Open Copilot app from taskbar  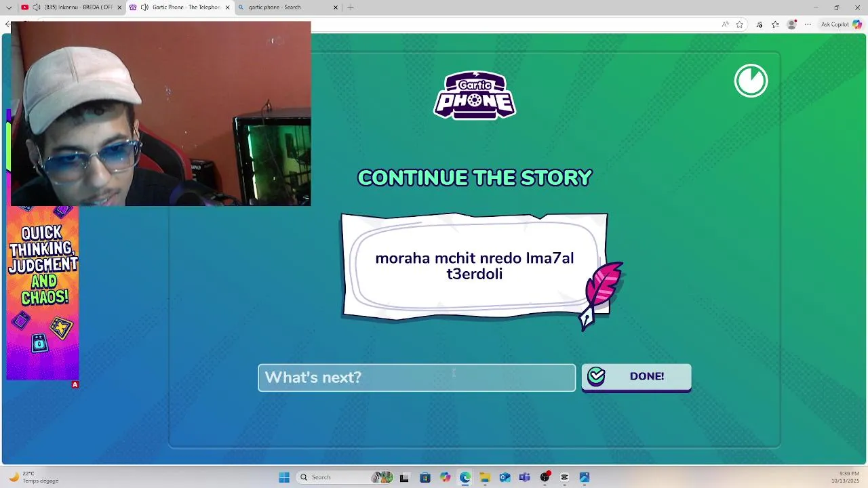coord(445,477)
